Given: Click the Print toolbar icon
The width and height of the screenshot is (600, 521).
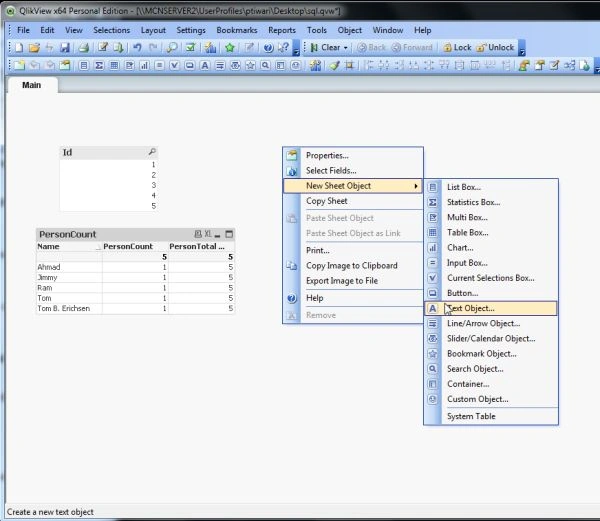Looking at the screenshot, I should click(x=83, y=48).
